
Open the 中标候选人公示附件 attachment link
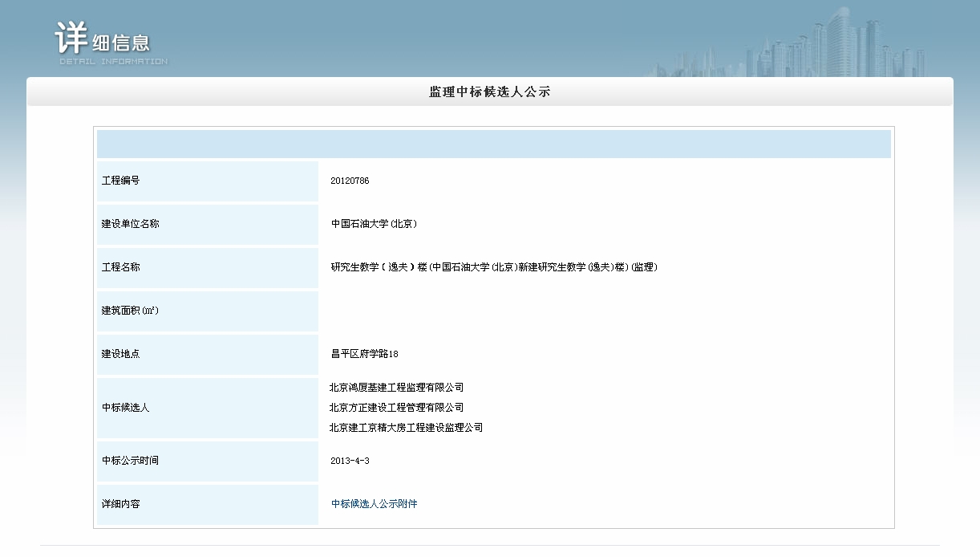pyautogui.click(x=375, y=504)
